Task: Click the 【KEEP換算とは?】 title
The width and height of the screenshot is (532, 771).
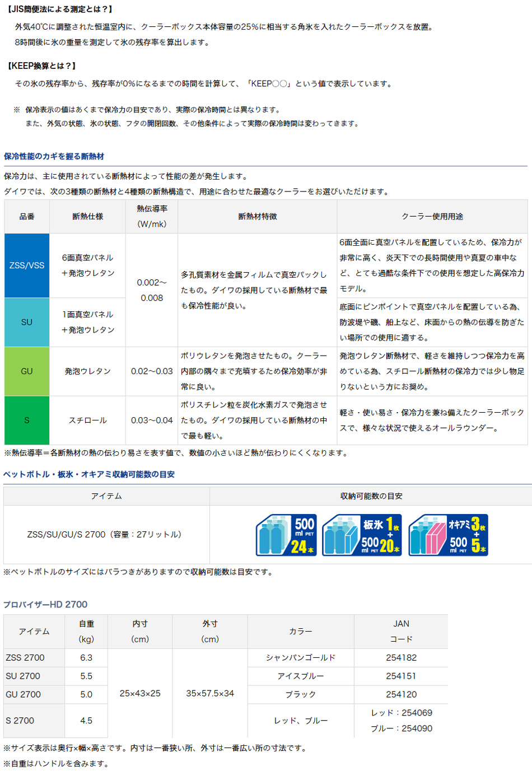Action: click(x=41, y=66)
